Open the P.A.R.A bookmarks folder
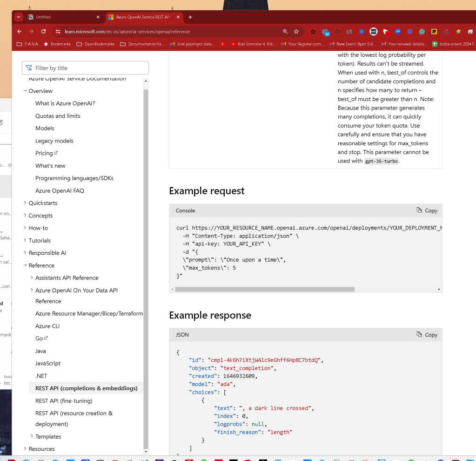Screen dimensions: 476x461 (27, 44)
